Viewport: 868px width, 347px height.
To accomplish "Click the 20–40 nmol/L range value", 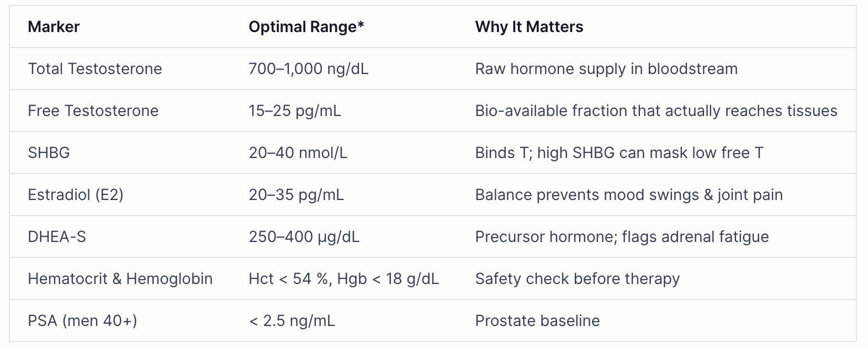I will (298, 153).
